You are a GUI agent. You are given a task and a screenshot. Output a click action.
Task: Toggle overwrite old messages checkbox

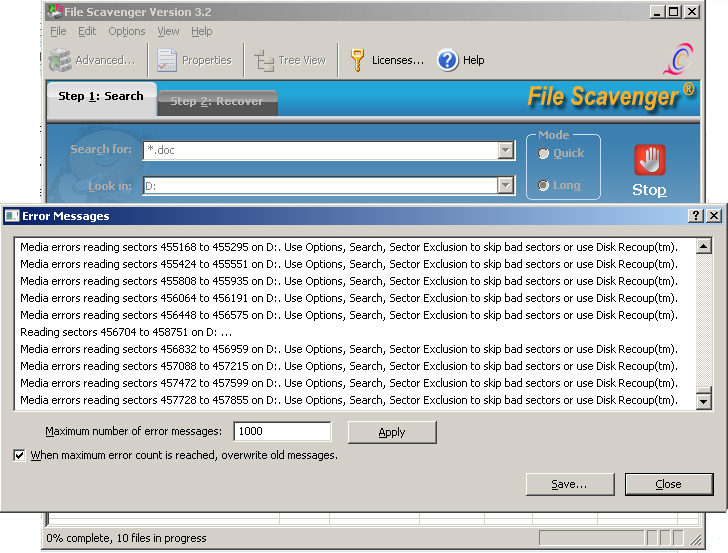click(19, 455)
